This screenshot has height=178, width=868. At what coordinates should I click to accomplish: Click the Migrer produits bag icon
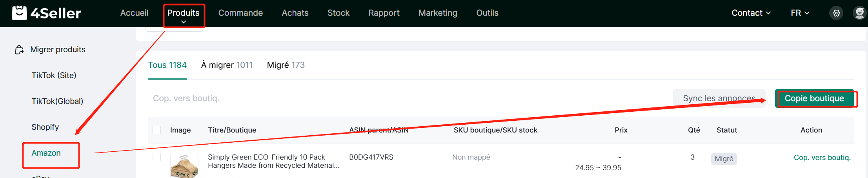coord(19,50)
